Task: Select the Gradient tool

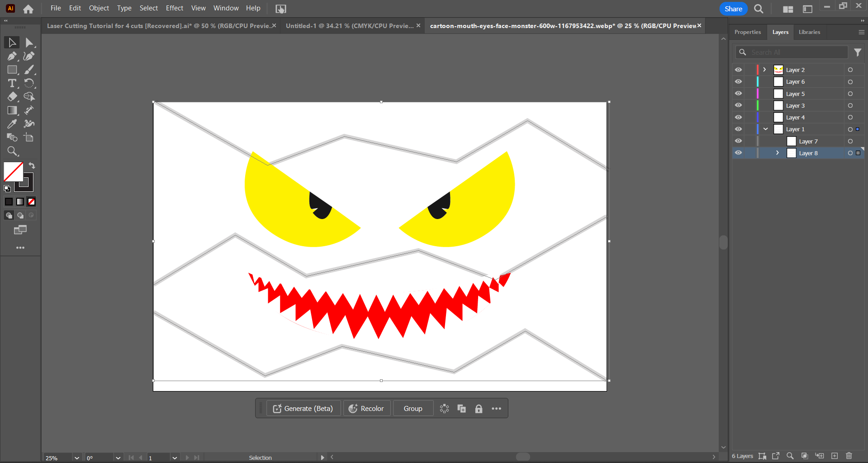Action: [12, 110]
